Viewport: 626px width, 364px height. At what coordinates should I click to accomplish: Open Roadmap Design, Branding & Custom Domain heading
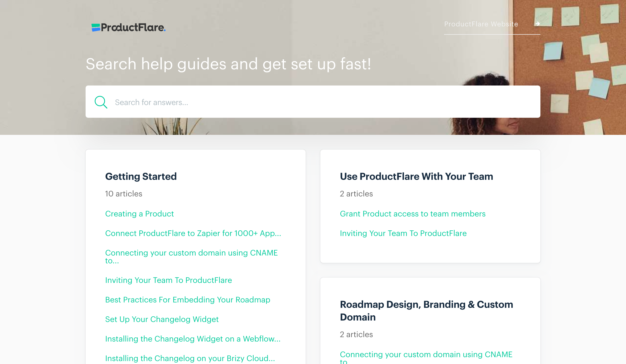tap(426, 311)
